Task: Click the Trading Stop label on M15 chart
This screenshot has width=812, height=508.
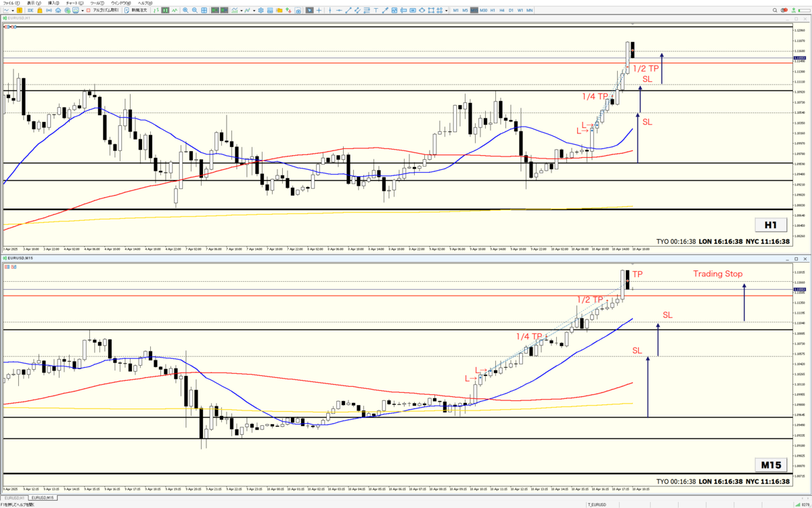Action: click(718, 274)
